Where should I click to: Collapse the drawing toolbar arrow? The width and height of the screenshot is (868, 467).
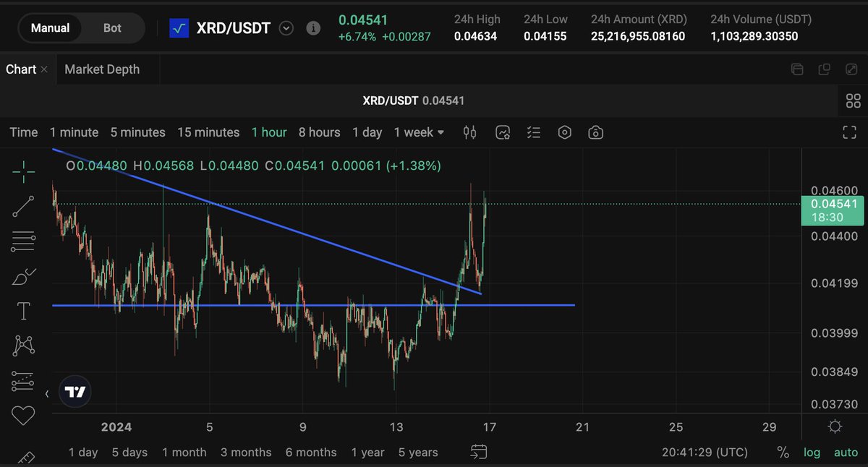[47, 394]
